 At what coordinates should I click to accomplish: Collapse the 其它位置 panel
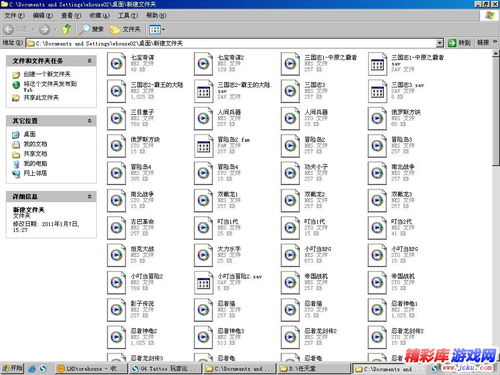tap(89, 121)
